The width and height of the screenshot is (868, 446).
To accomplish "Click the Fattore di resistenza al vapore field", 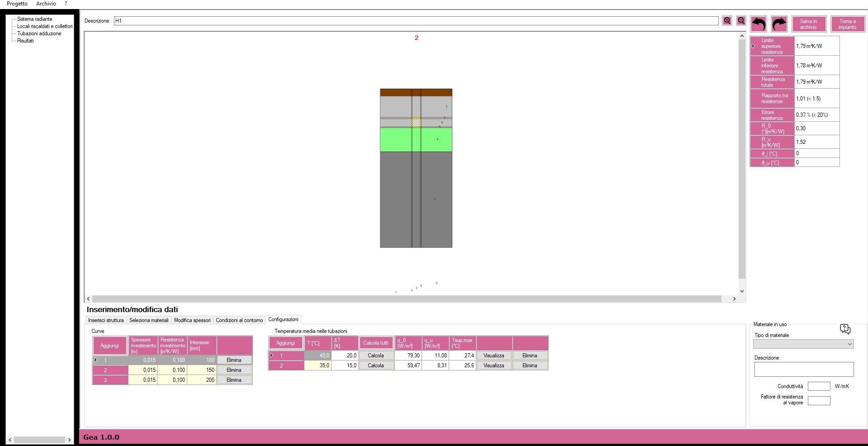I will [819, 401].
